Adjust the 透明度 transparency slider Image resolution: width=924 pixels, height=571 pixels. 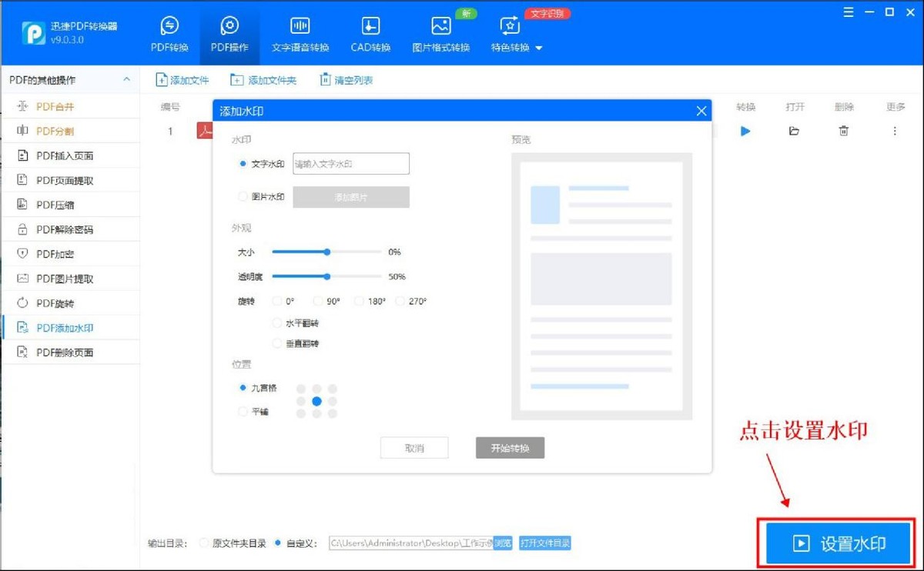(326, 276)
